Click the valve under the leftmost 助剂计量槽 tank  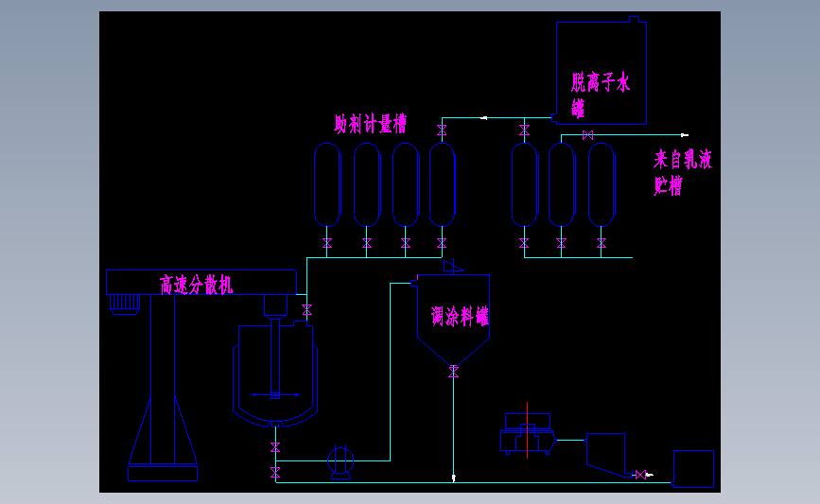tap(327, 243)
